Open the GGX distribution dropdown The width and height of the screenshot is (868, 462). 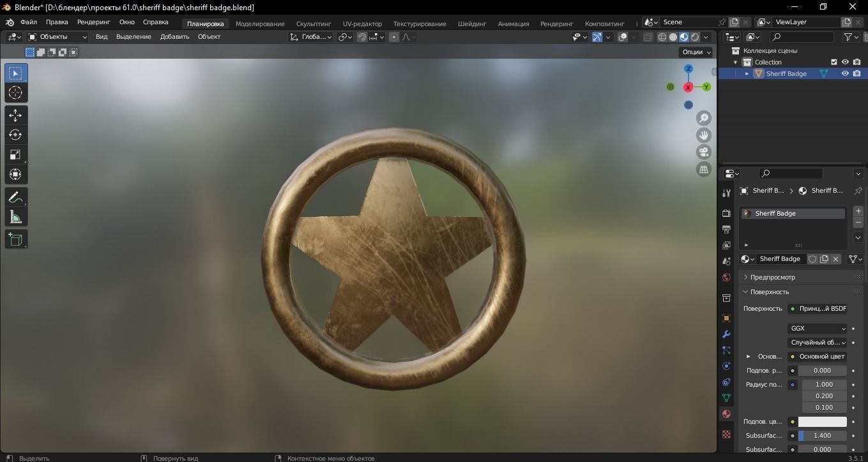pyautogui.click(x=818, y=329)
